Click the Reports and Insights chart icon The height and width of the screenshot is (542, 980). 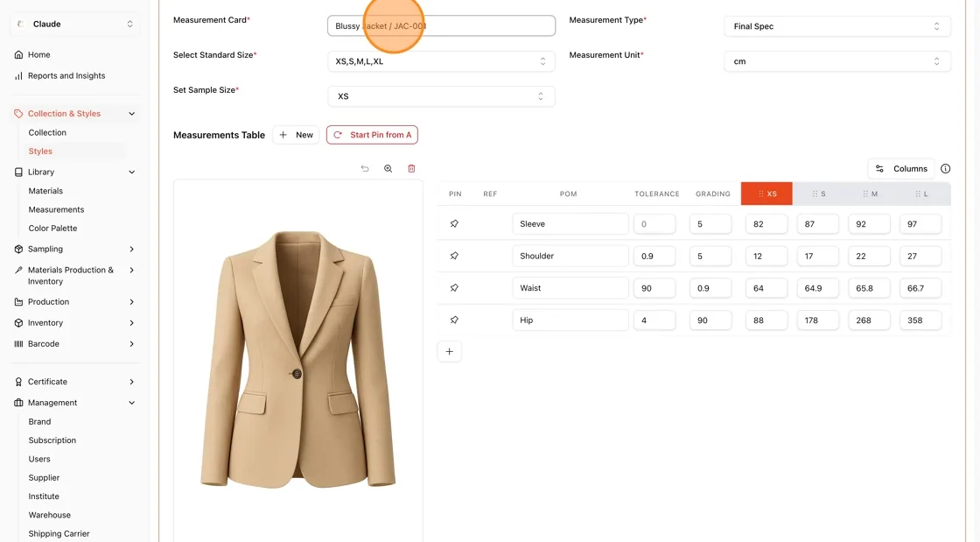click(x=18, y=75)
